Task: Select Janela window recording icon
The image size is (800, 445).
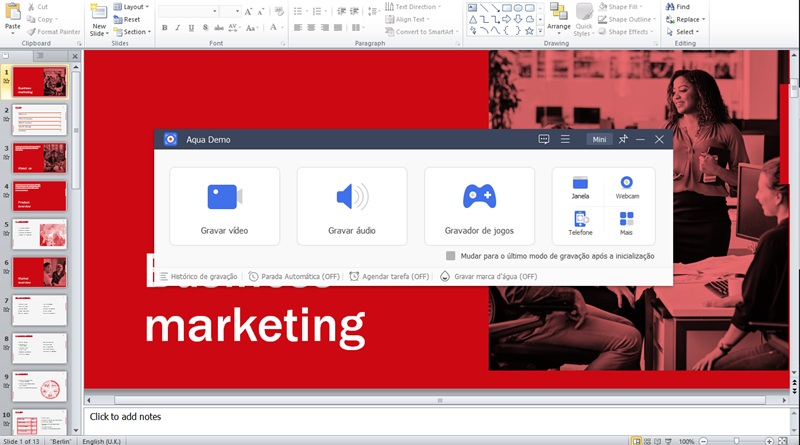Action: click(580, 187)
